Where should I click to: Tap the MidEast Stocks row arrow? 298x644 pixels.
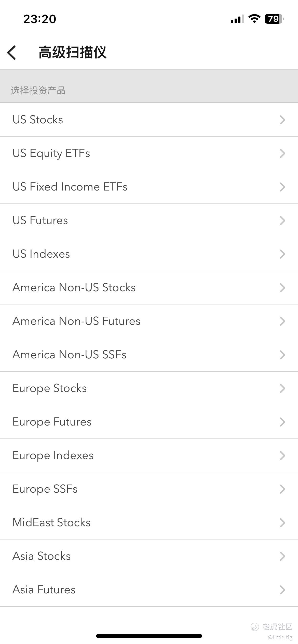tap(282, 523)
